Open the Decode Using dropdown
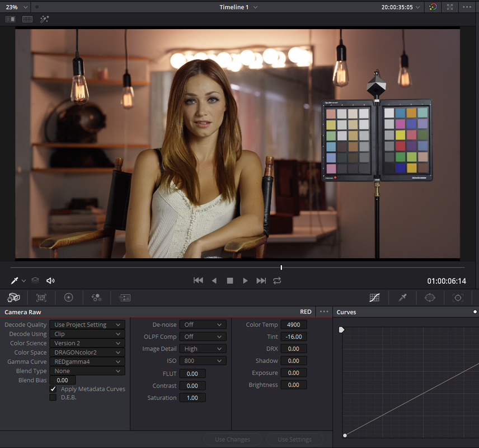479x448 pixels. point(87,334)
